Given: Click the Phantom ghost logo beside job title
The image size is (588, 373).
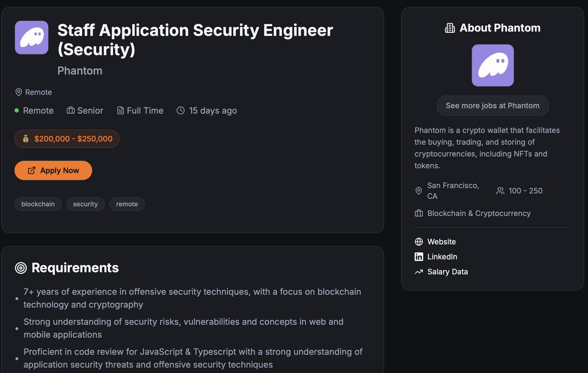Looking at the screenshot, I should point(32,38).
